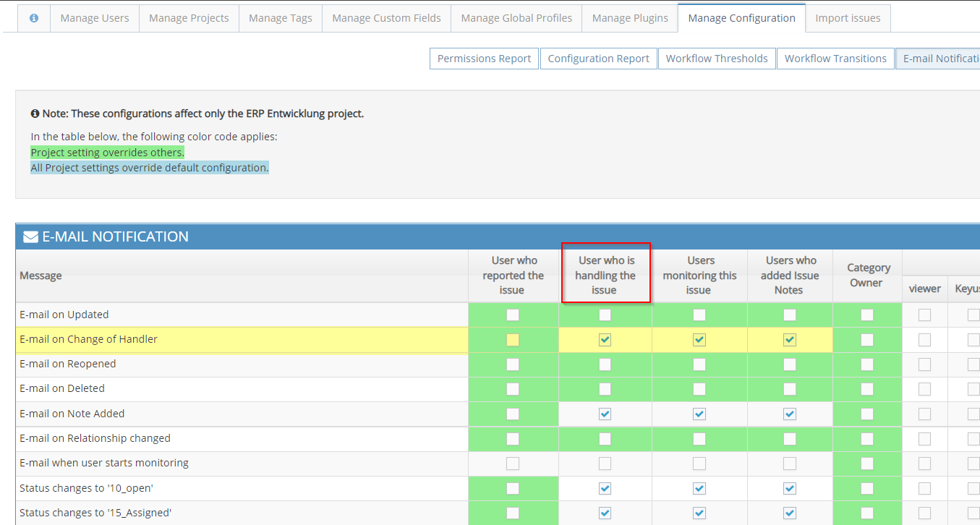Open the Import issues tab
This screenshot has height=525, width=980.
pyautogui.click(x=848, y=18)
